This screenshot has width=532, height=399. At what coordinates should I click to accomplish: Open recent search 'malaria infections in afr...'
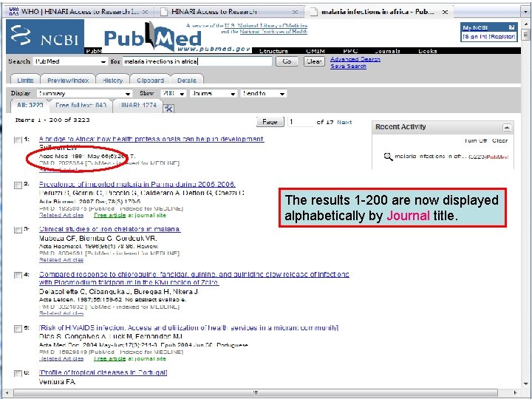click(x=431, y=157)
